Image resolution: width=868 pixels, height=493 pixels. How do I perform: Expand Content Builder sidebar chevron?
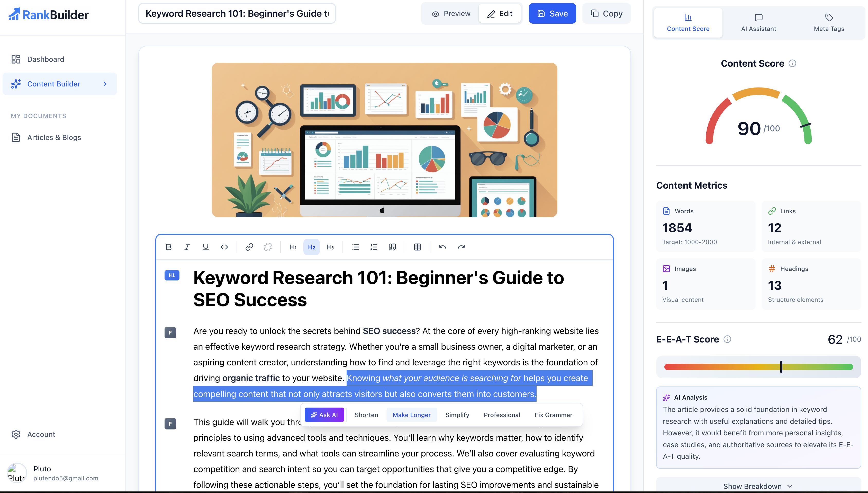coord(105,84)
